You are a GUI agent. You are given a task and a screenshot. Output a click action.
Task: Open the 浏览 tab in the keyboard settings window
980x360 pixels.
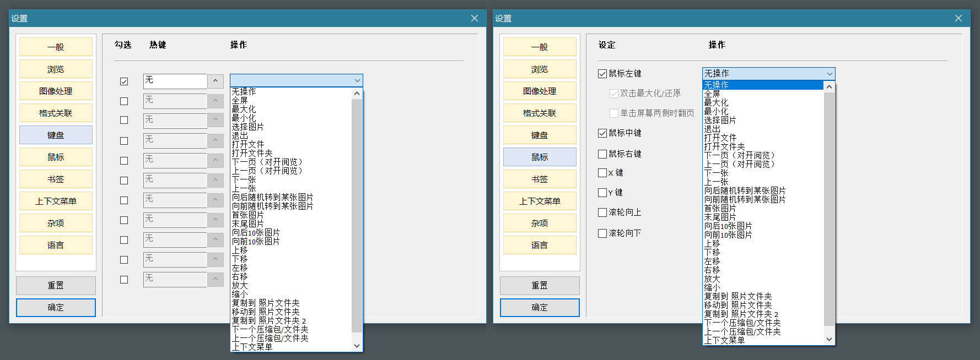(x=56, y=69)
